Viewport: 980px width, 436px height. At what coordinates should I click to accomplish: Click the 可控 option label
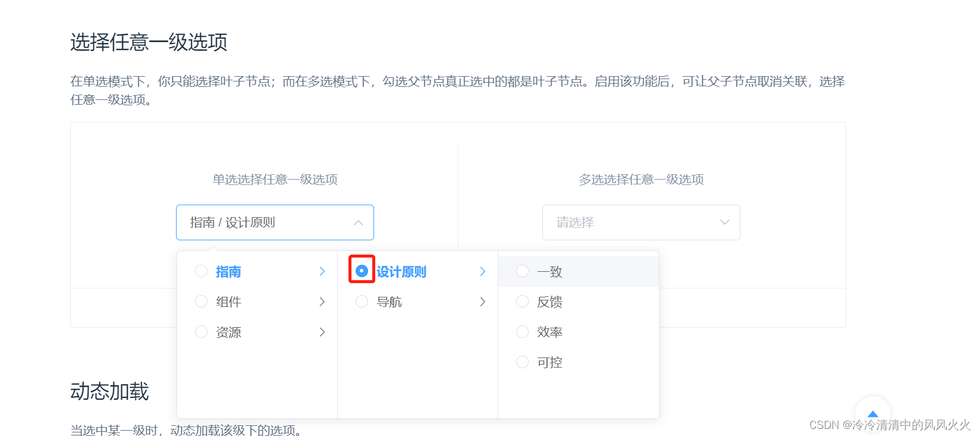point(549,363)
